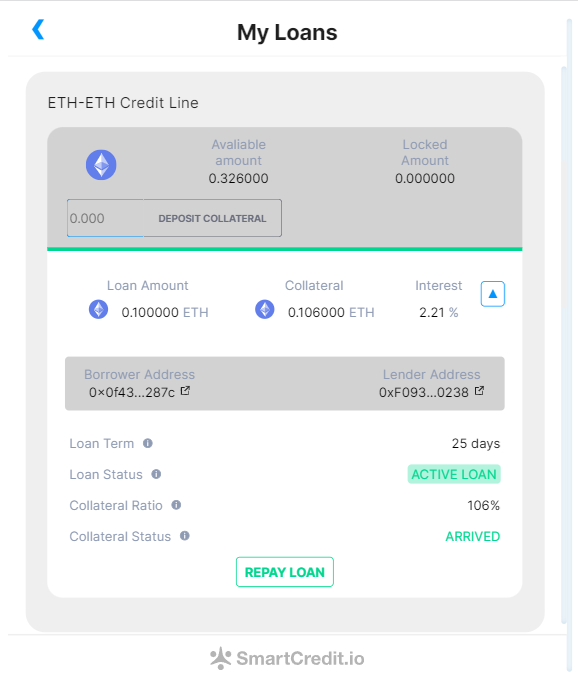Click the ETH-ETH Credit Line heading
This screenshot has height=688, width=578.
pyautogui.click(x=123, y=103)
